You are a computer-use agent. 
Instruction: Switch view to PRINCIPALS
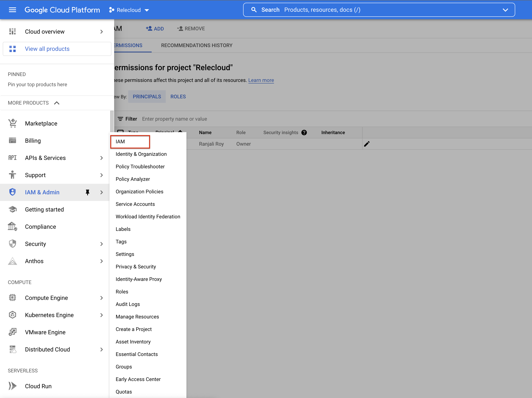[x=147, y=97]
